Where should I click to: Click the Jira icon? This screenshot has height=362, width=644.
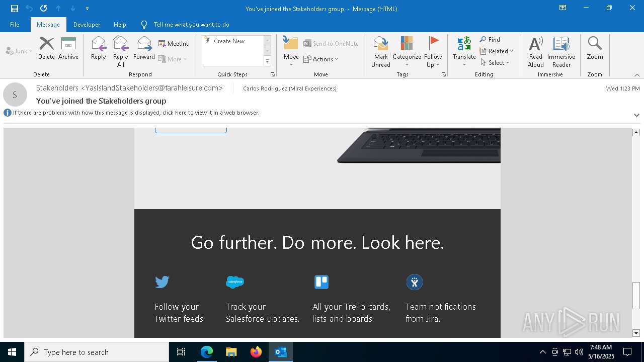[x=415, y=282]
